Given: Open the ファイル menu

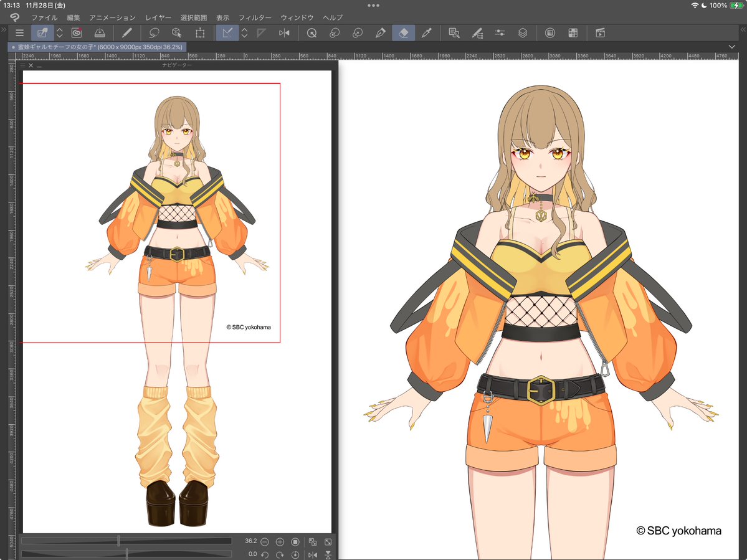Looking at the screenshot, I should 44,17.
